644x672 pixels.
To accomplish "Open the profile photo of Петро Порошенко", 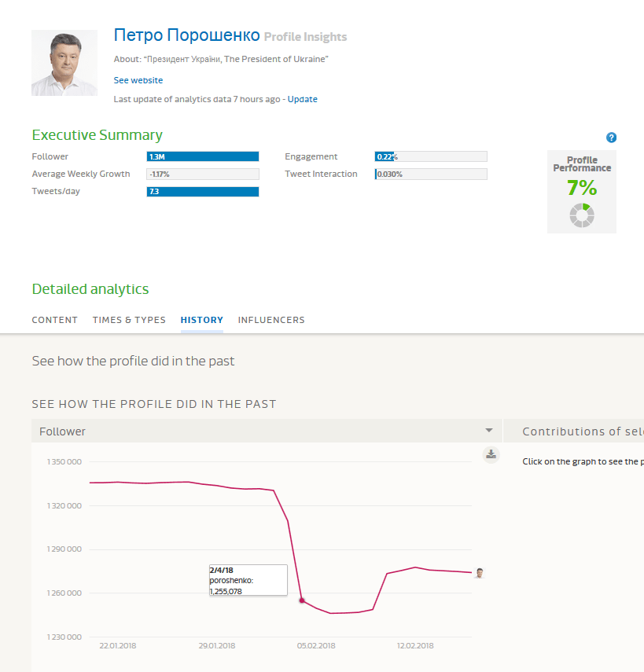I will (64, 63).
